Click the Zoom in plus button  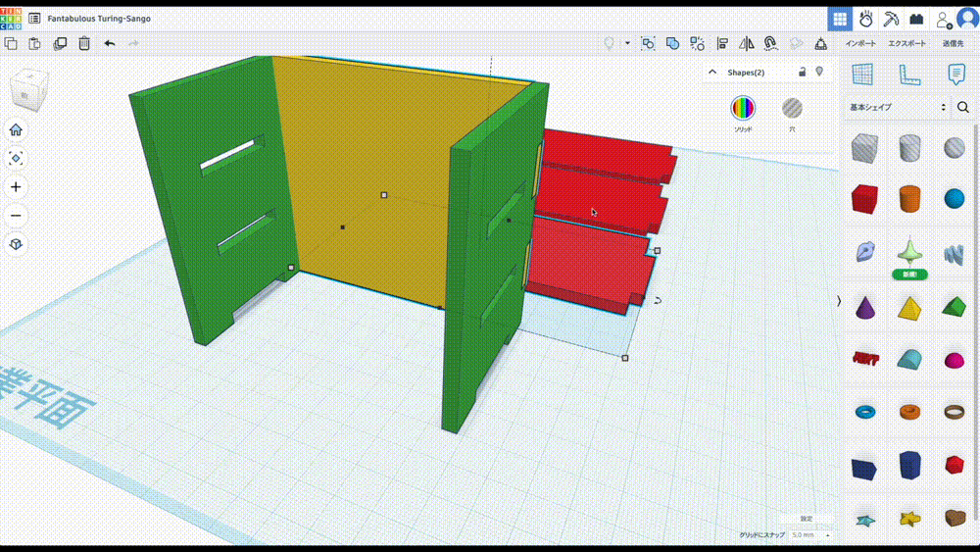pos(16,187)
